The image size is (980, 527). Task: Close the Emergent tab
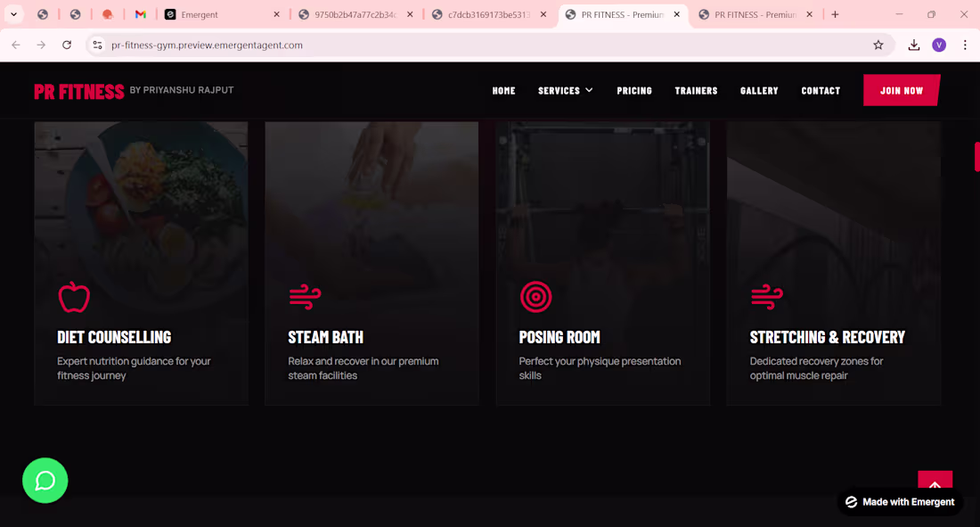coord(277,14)
